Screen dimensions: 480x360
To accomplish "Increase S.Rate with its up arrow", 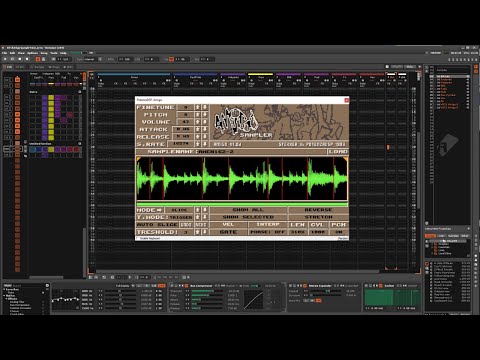I will [197, 144].
